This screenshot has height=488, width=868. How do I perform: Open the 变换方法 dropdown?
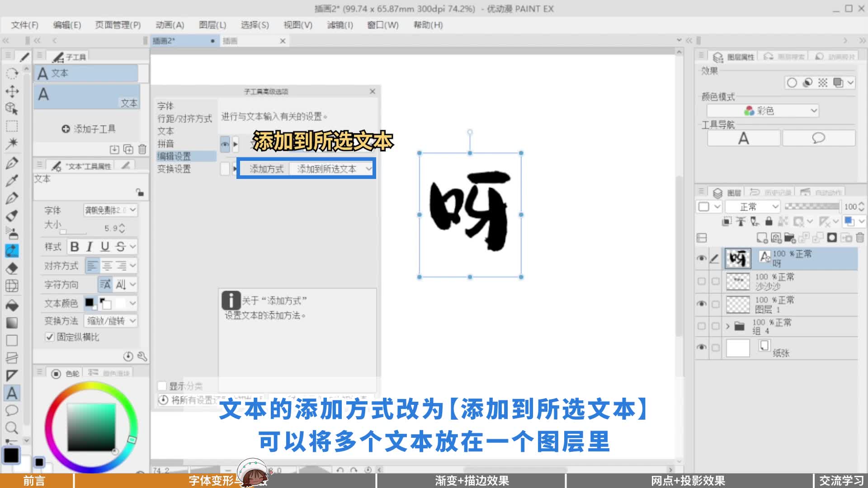pos(110,321)
